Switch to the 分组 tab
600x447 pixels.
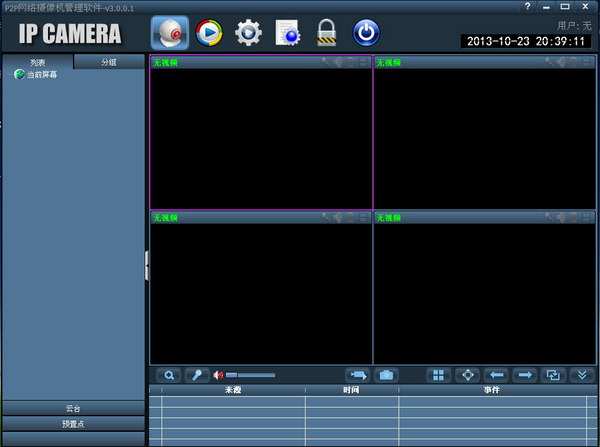109,62
